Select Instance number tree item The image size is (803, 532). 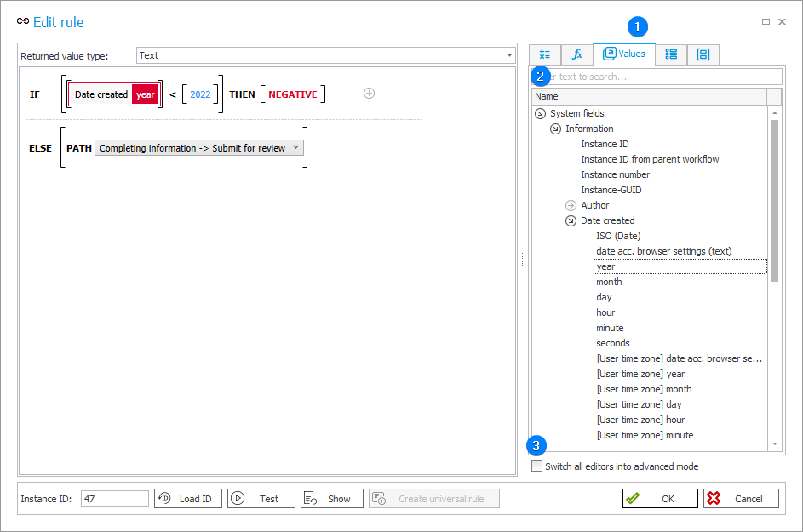pyautogui.click(x=615, y=174)
